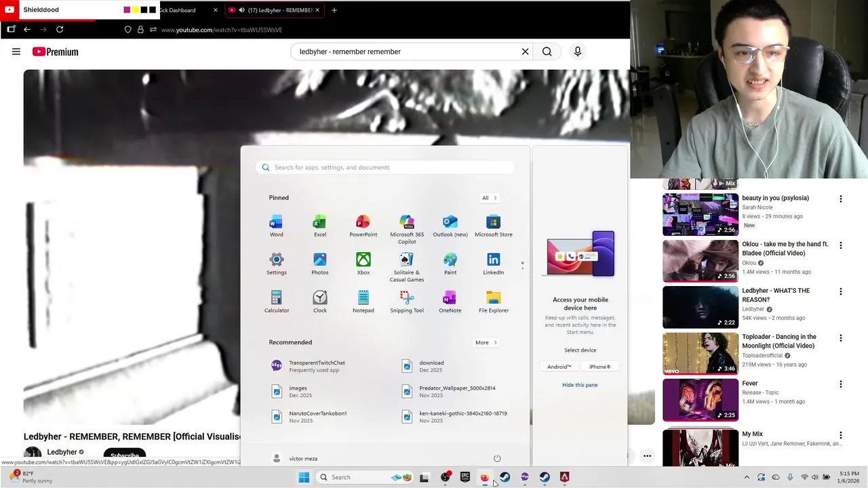Open Predator_Wallpaper_5000x2814 recommended file
This screenshot has height=488, width=868.
[x=450, y=392]
